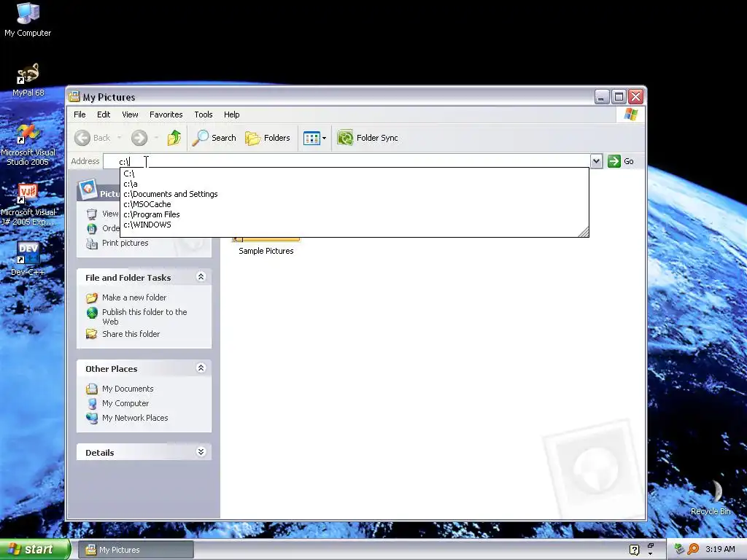Click the Windows flag logo throbber
747x560 pixels.
[x=630, y=114]
